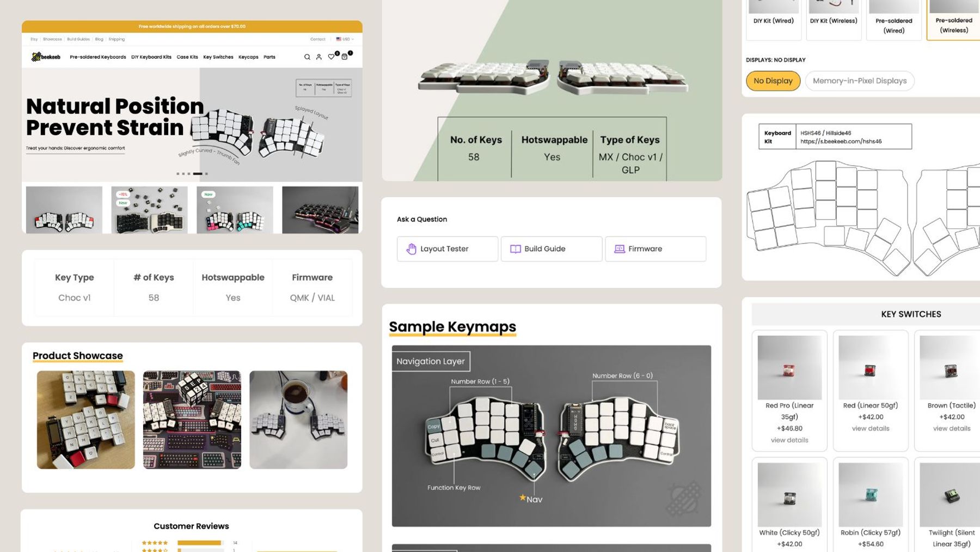Open the Key Switches menu
The image size is (980, 552).
(x=218, y=57)
